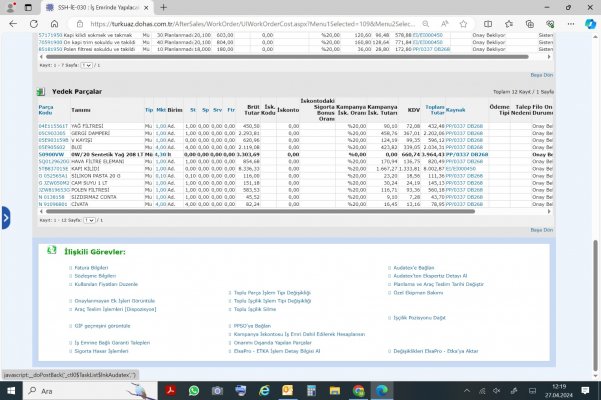Launch Adobe Acrobat from the taskbar
The image size is (601, 400).
tap(171, 389)
